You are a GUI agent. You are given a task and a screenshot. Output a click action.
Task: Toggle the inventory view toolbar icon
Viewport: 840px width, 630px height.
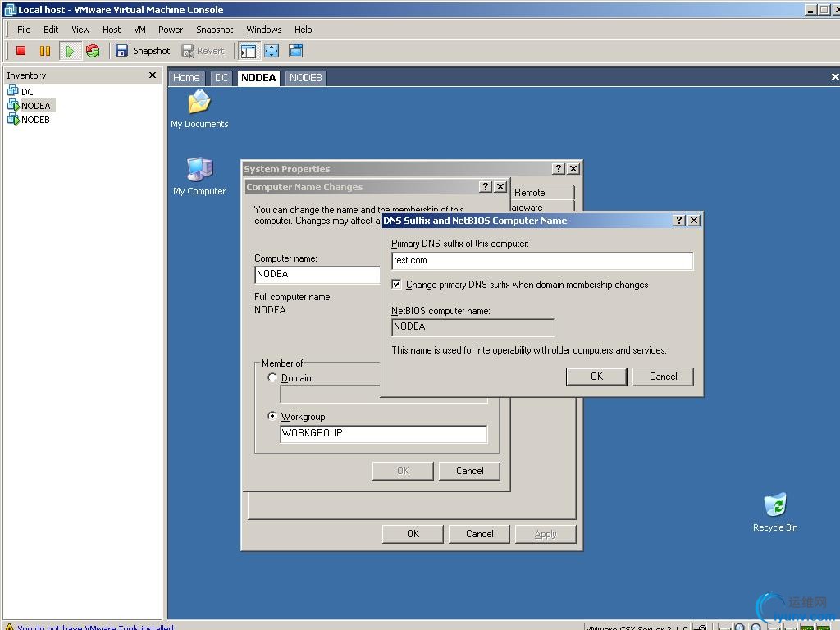tap(249, 51)
